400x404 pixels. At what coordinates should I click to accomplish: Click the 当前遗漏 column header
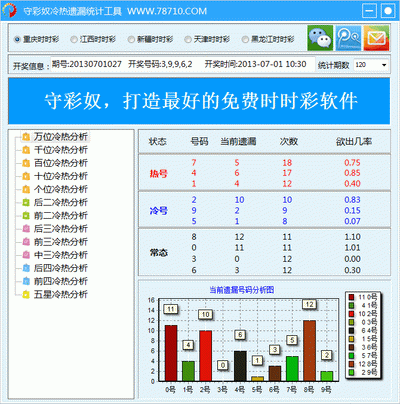coord(238,142)
